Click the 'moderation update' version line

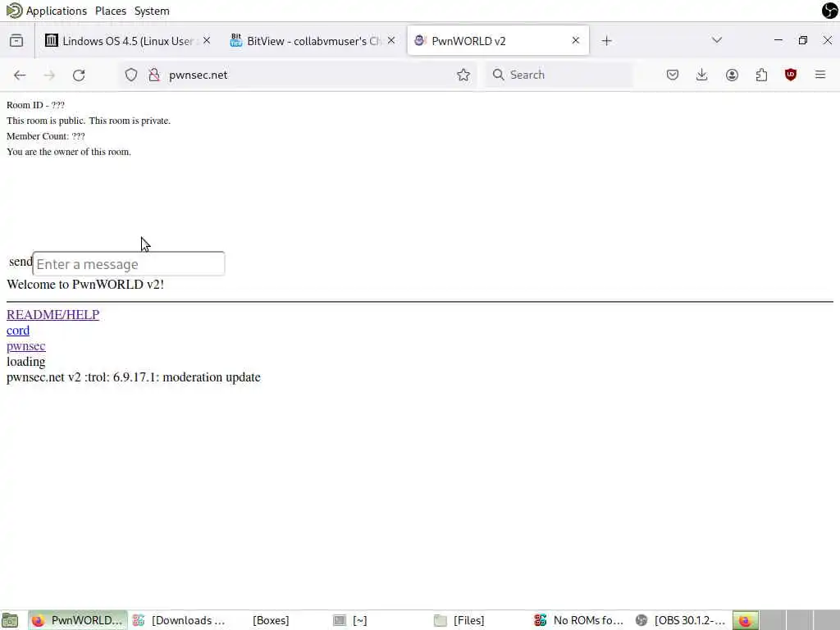(x=134, y=377)
